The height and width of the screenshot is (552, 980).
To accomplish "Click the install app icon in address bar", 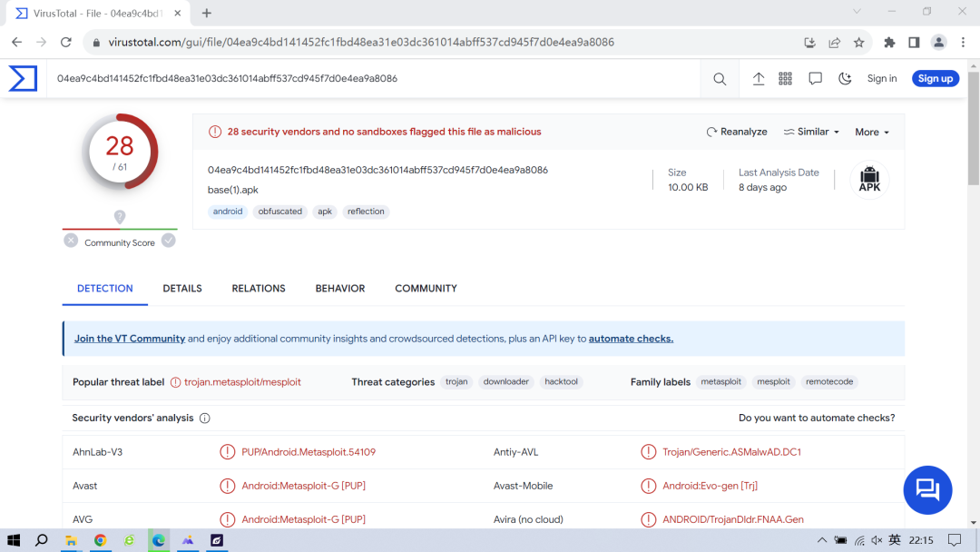I will click(x=809, y=43).
